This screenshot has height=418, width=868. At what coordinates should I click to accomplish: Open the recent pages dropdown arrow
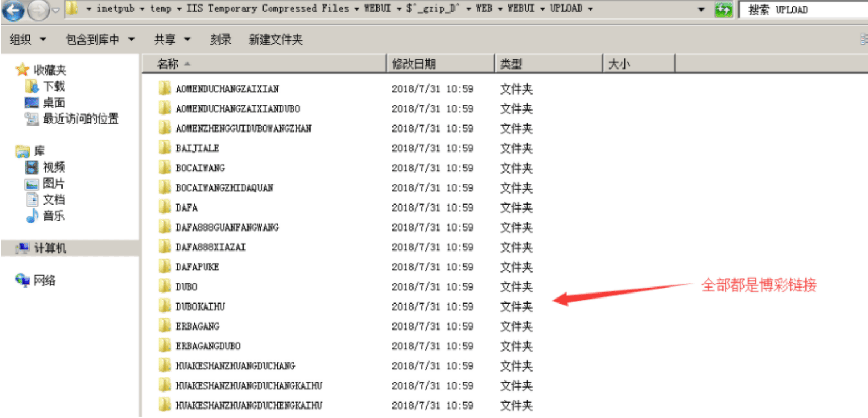pyautogui.click(x=56, y=11)
